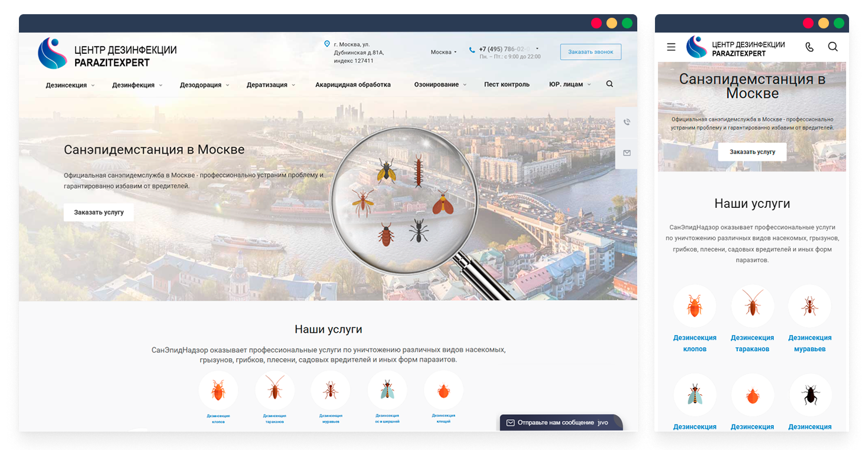Open the Пест контроль menu item
The image size is (868, 450).
506,85
